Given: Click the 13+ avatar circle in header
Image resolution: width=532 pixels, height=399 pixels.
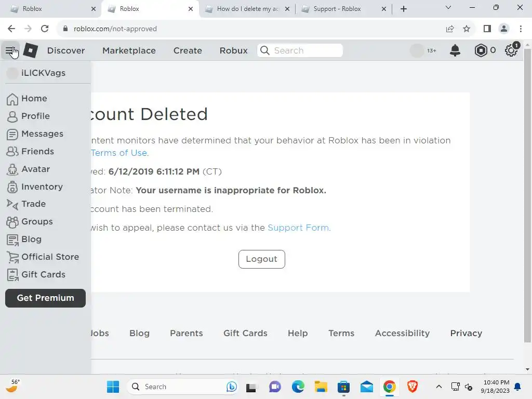Looking at the screenshot, I should click(x=417, y=50).
